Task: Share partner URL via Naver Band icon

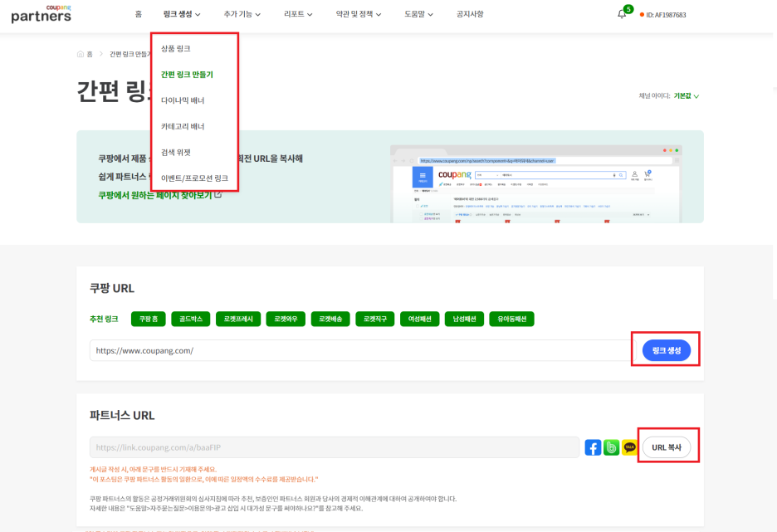Action: [x=612, y=447]
